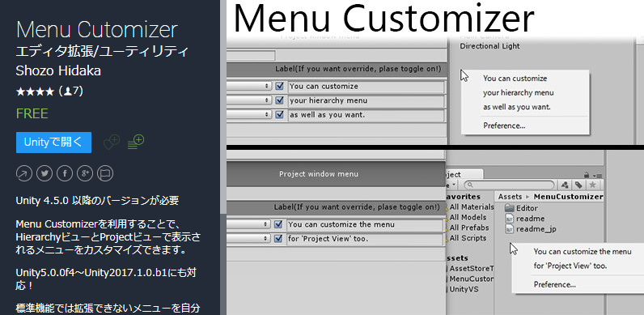The width and height of the screenshot is (644, 315).
Task: Click the 'Unityで開く' button
Action: click(x=54, y=143)
